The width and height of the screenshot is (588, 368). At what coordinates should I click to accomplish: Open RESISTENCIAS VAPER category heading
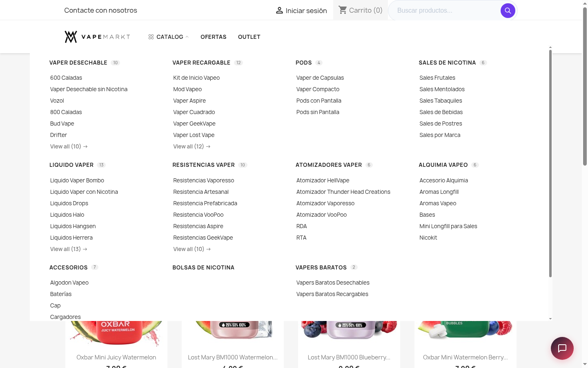tap(203, 165)
